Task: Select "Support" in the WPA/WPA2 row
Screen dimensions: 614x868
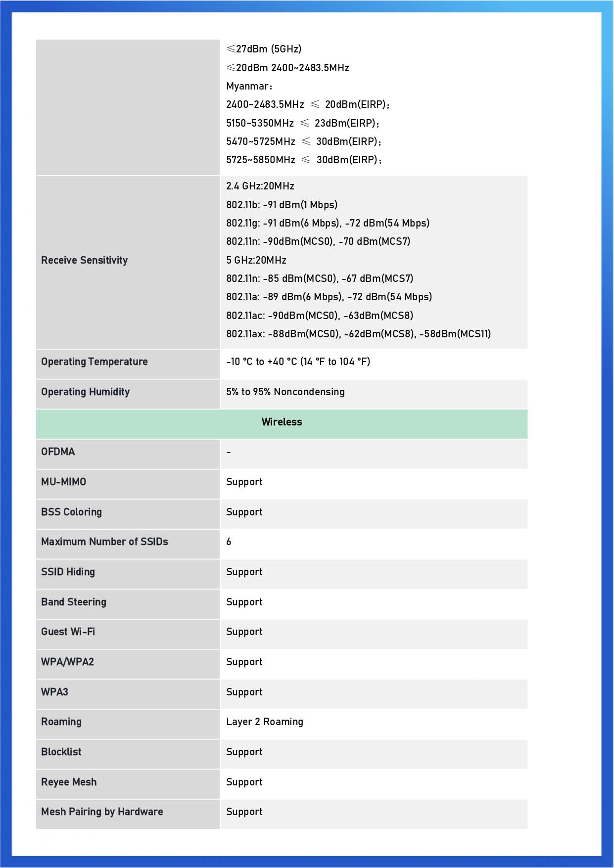Action: click(x=244, y=662)
